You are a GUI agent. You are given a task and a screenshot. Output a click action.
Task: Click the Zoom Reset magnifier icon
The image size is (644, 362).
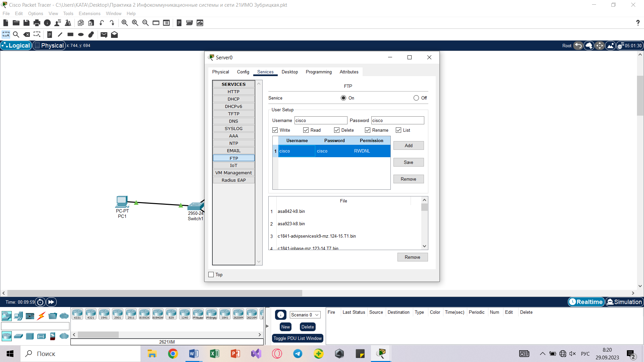click(135, 23)
